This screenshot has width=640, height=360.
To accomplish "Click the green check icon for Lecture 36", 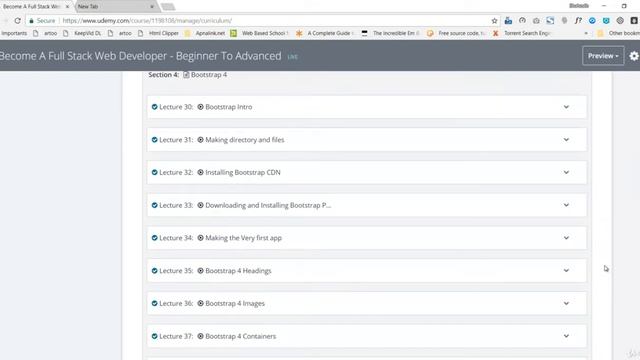I will click(154, 303).
